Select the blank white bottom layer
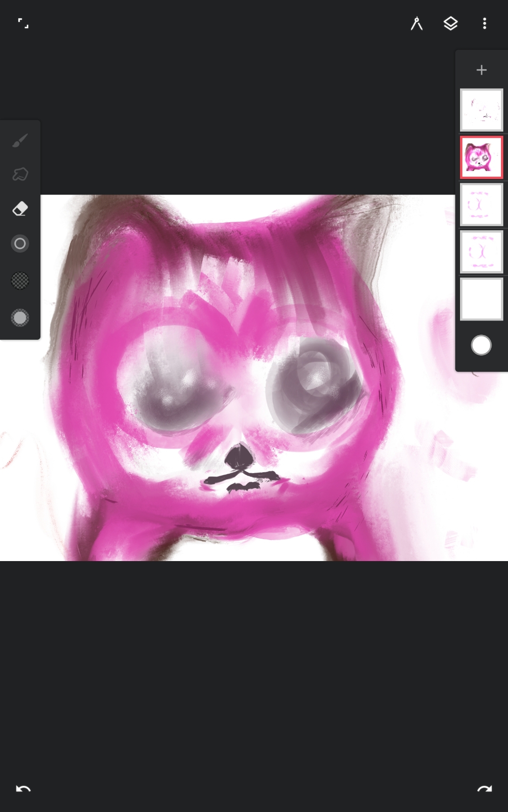Viewport: 508px width, 812px height. click(x=481, y=299)
